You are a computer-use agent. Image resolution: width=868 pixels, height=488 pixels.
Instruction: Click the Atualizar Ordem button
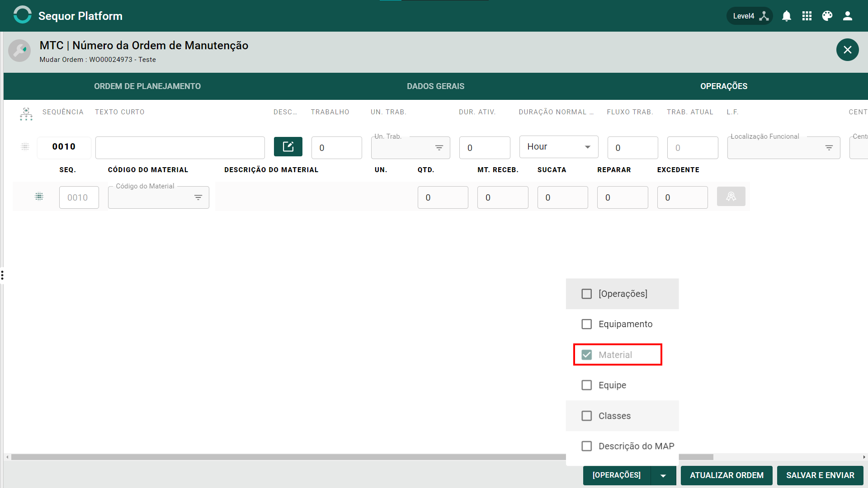click(726, 475)
